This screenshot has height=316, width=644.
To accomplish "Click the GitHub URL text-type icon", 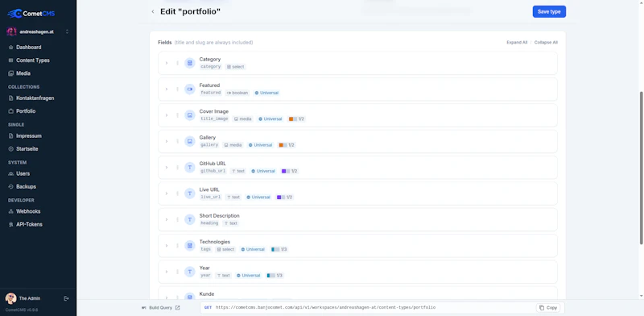I will [190, 168].
